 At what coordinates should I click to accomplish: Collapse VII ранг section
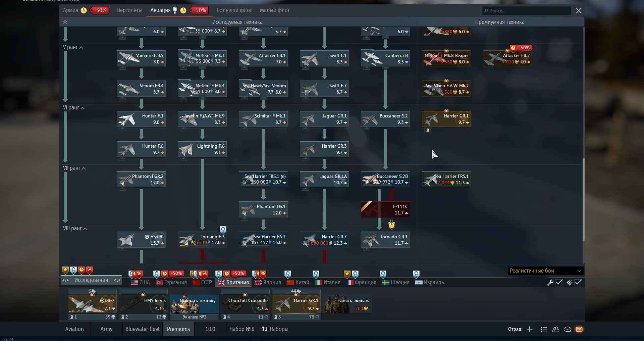click(74, 168)
